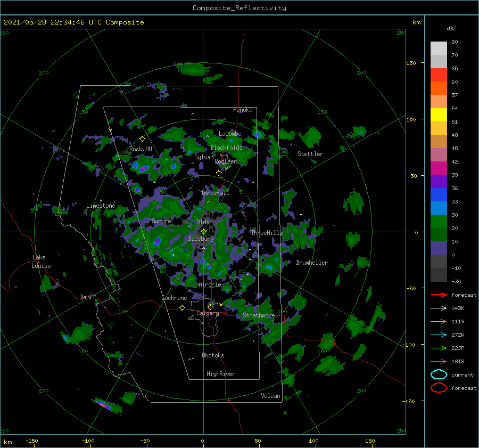Click the blue storm cell near Ponoka's east edge
479x448 pixels.
coord(258,134)
